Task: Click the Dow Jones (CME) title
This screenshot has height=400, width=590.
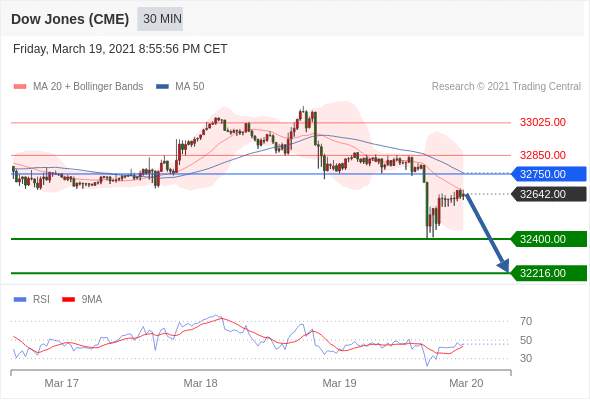Action: 70,19
